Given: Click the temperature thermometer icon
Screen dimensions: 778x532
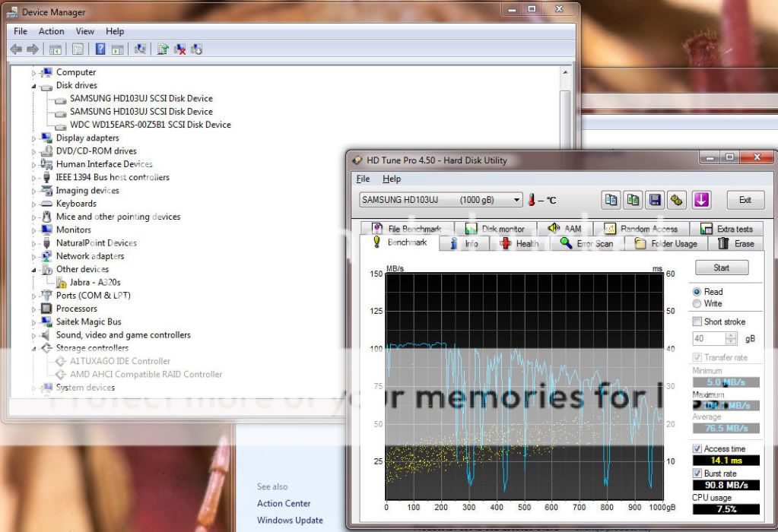Looking at the screenshot, I should [x=531, y=199].
